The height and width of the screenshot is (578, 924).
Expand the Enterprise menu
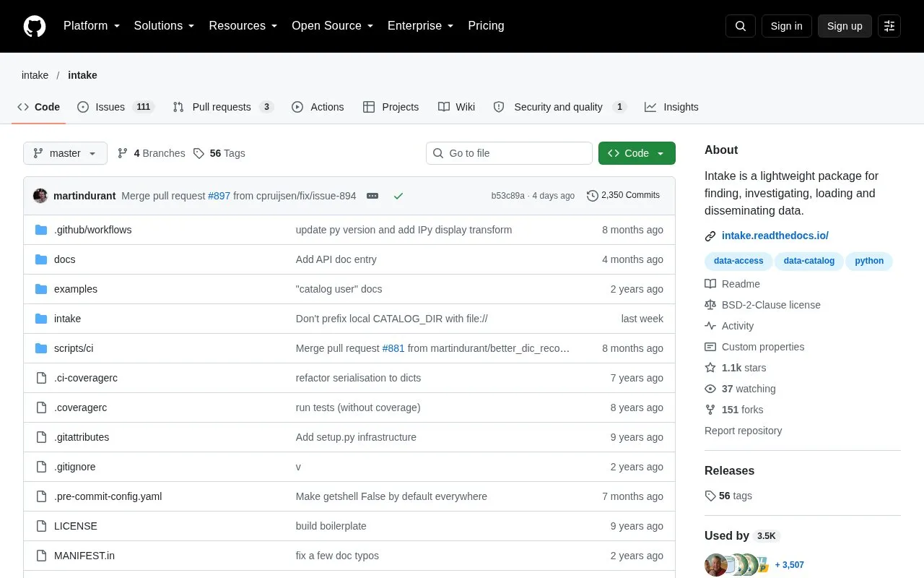pos(421,26)
